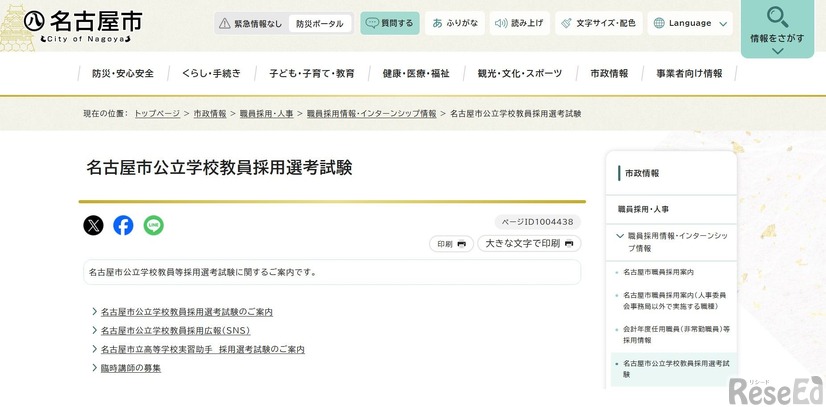Open 会計年度任用職員(非常勤職員)等採用情報 sidebar item
Viewport: 826px width, 407px height.
[x=674, y=334]
